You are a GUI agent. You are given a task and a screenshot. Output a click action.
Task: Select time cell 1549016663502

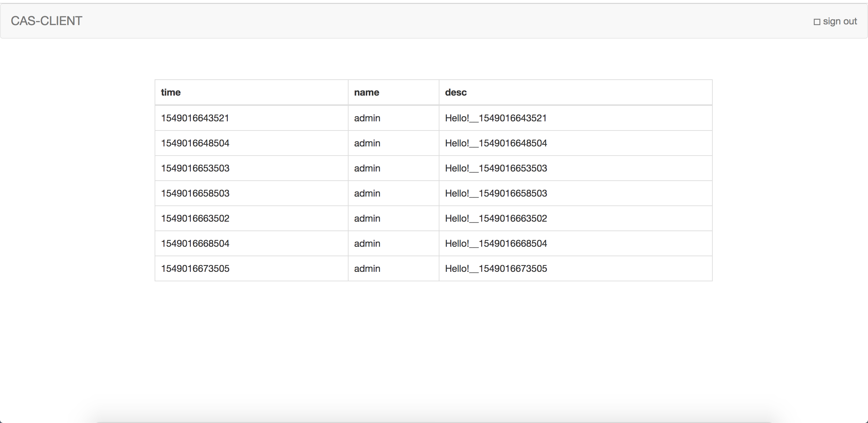point(195,218)
